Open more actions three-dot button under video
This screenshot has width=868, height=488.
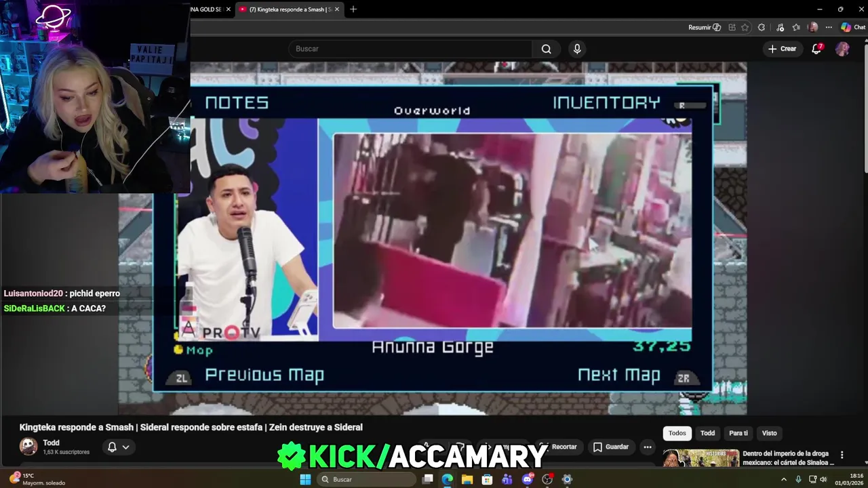click(x=648, y=447)
